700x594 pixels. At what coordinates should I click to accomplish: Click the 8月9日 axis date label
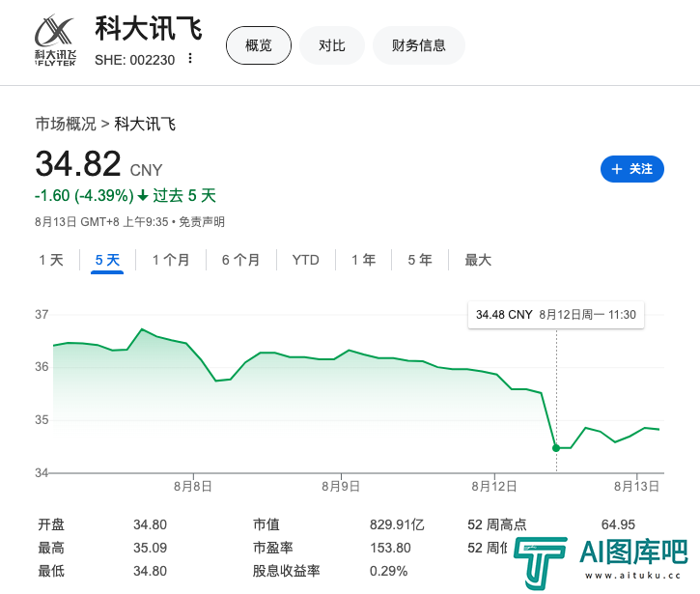(341, 487)
